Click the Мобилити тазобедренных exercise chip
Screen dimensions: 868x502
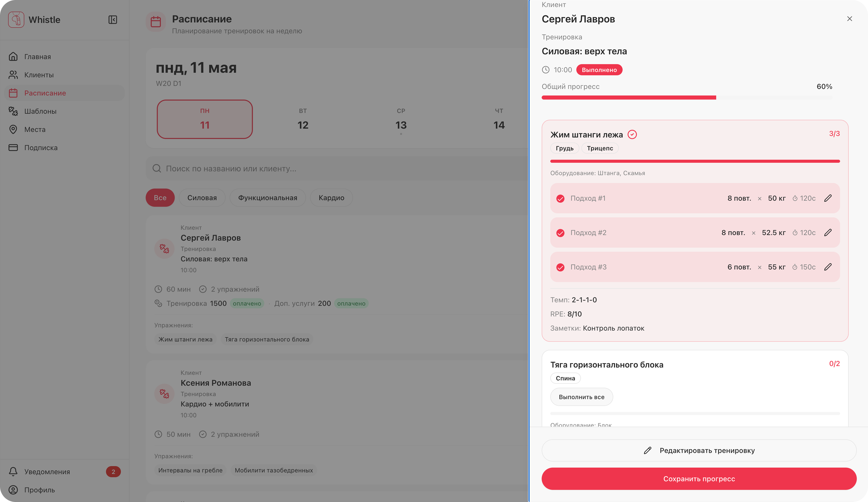pyautogui.click(x=274, y=470)
